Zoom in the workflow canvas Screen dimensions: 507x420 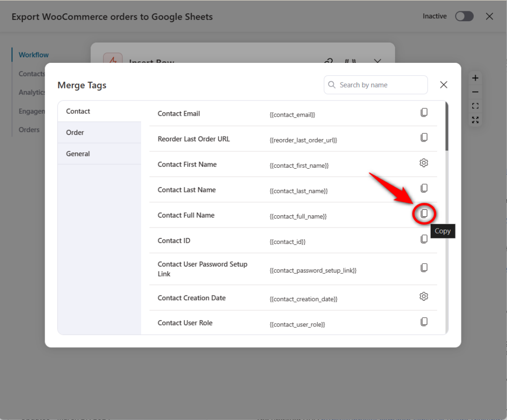(475, 78)
